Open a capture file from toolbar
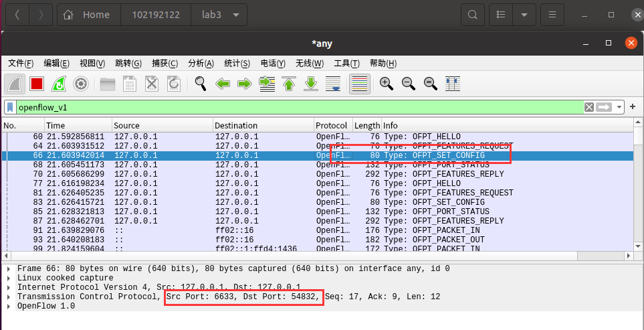644x330 pixels. 108,84
